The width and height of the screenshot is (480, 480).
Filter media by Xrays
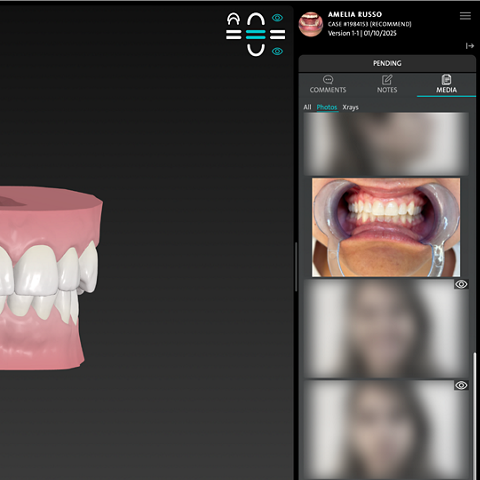pos(350,107)
